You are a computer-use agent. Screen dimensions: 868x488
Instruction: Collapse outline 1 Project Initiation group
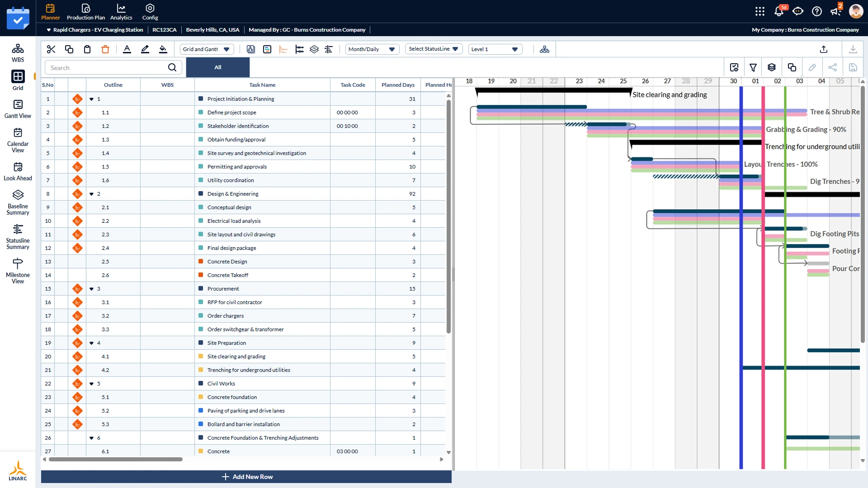click(x=91, y=99)
